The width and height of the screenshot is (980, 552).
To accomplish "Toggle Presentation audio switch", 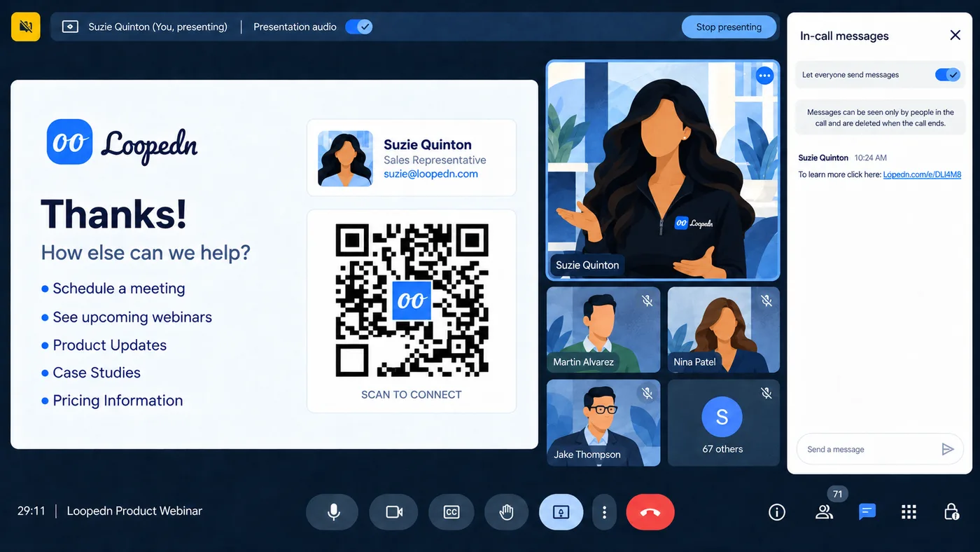I will point(359,27).
